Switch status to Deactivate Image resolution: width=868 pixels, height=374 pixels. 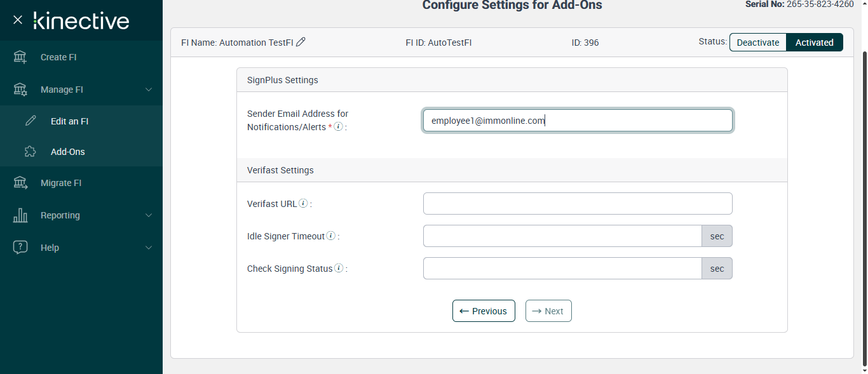(758, 43)
